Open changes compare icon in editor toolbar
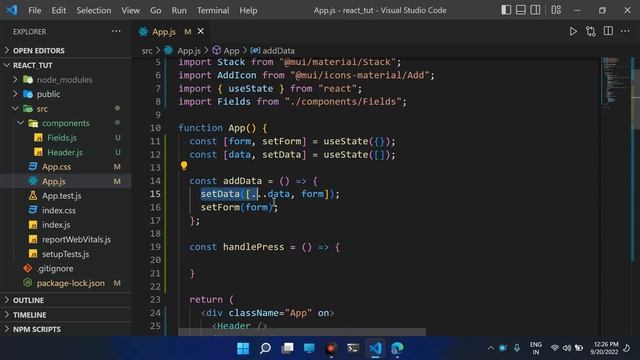The image size is (640, 360). point(591,31)
